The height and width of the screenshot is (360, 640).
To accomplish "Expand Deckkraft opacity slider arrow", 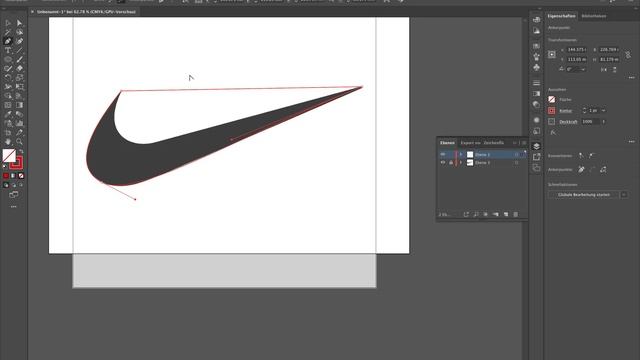I will pos(604,122).
